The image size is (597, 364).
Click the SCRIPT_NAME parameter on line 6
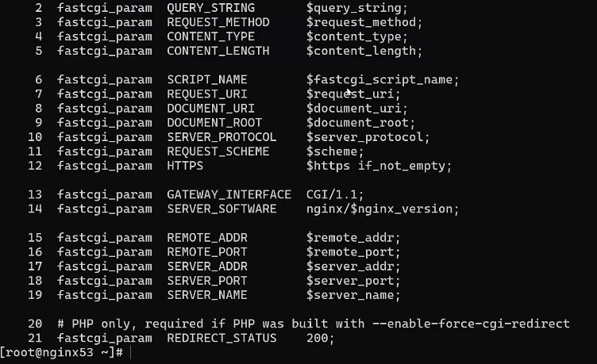click(x=207, y=79)
